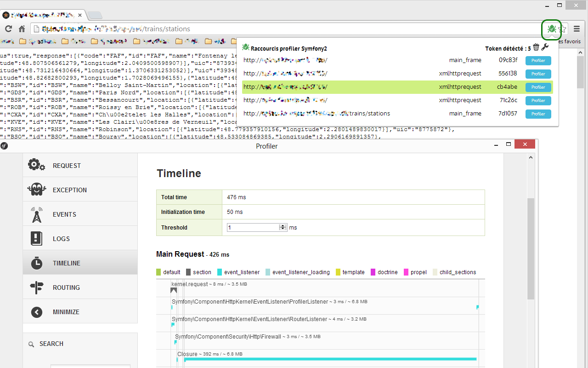The image size is (588, 368).
Task: Open the first bookmarks bar folder
Action: pos(22,41)
